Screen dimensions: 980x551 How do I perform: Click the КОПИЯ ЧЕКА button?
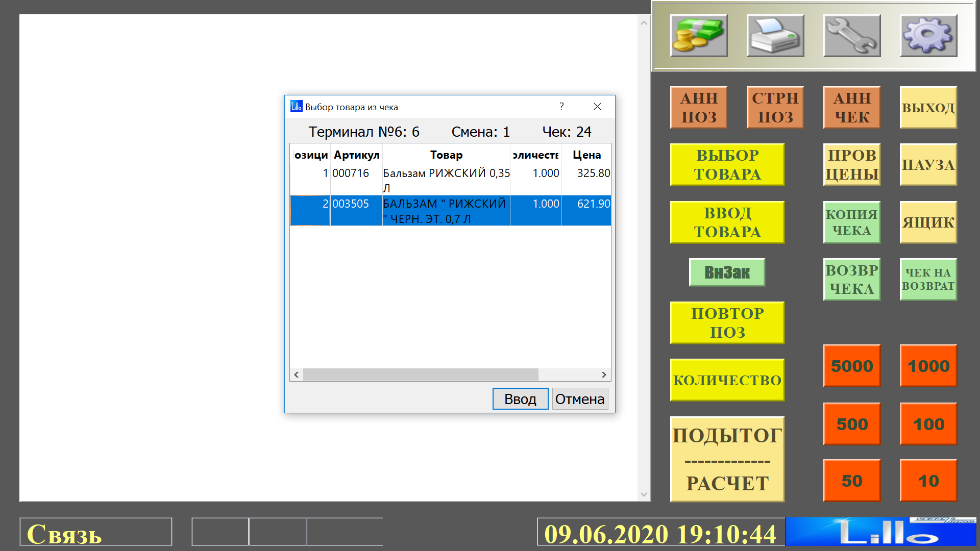[851, 222]
